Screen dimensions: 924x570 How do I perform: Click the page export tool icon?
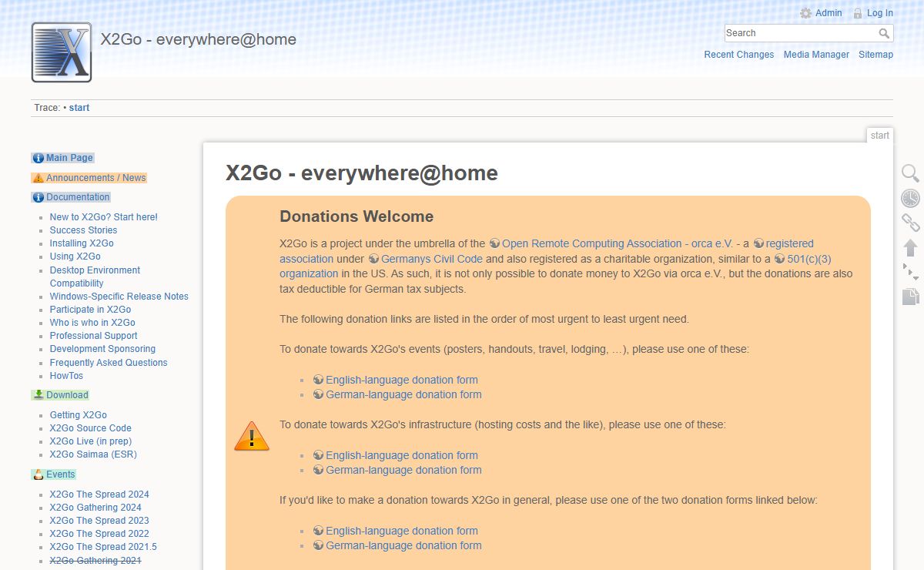click(911, 297)
